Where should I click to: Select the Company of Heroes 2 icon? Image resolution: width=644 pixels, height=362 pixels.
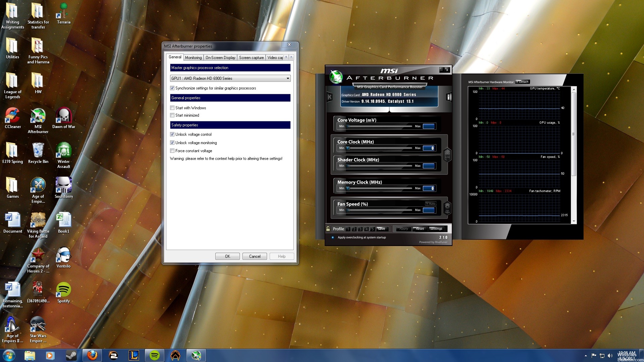click(38, 260)
